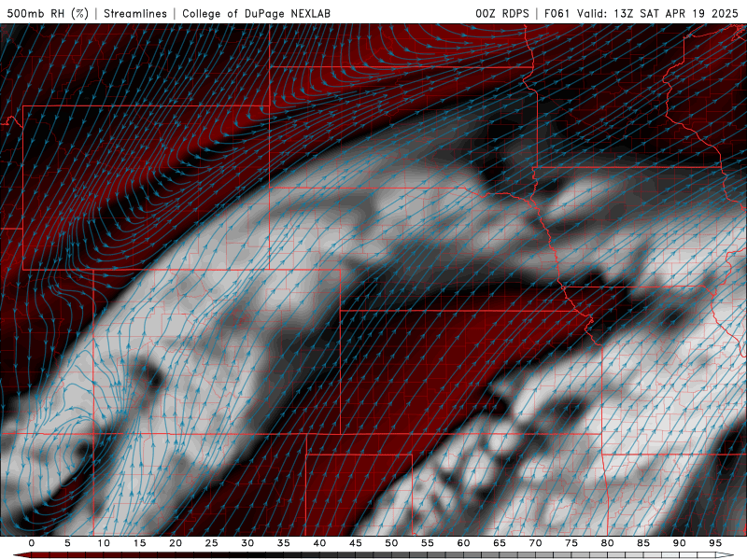The height and width of the screenshot is (560, 747).
Task: Click the "500mb RH (%)" title text
Action: (48, 13)
